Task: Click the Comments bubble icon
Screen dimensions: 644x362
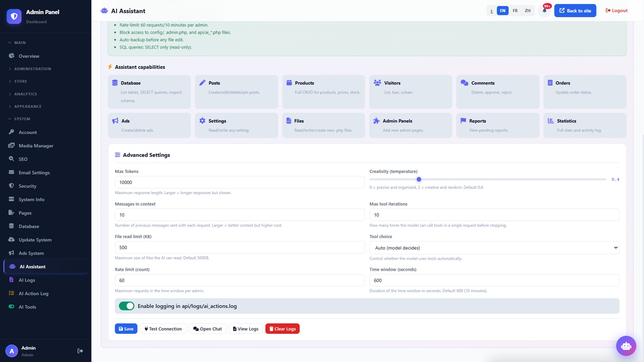Action: tap(464, 83)
